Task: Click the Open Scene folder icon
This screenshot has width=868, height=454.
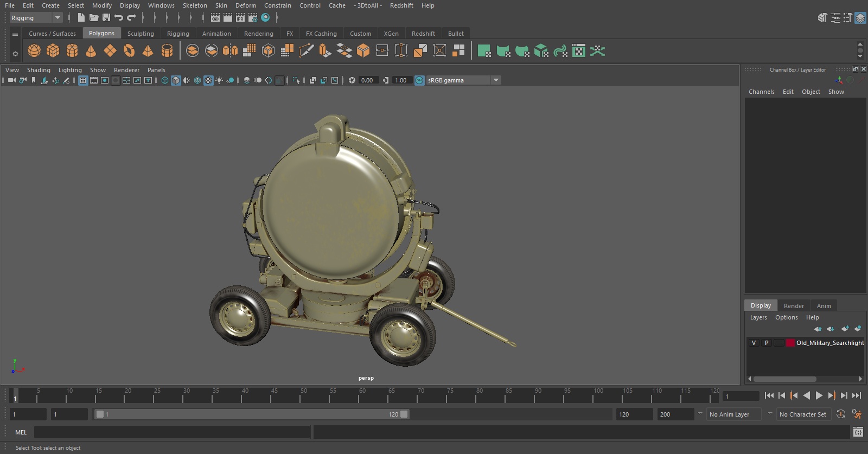Action: [94, 18]
